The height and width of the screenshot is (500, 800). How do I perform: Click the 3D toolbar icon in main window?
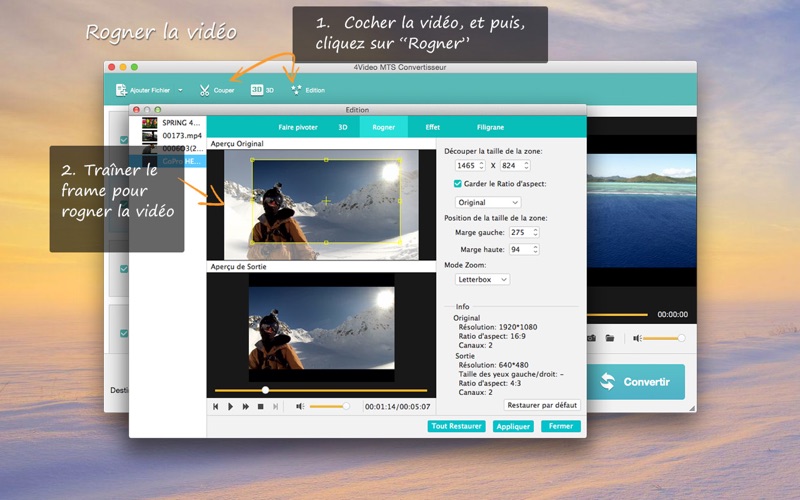256,90
